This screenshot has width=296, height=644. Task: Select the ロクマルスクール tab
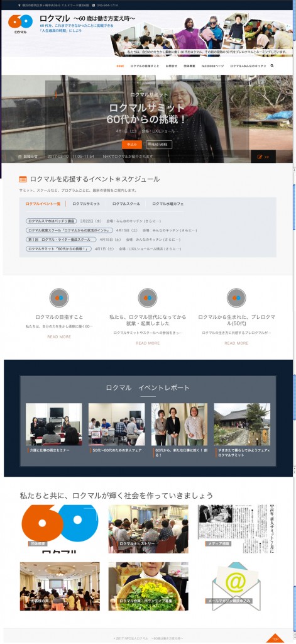pos(126,204)
